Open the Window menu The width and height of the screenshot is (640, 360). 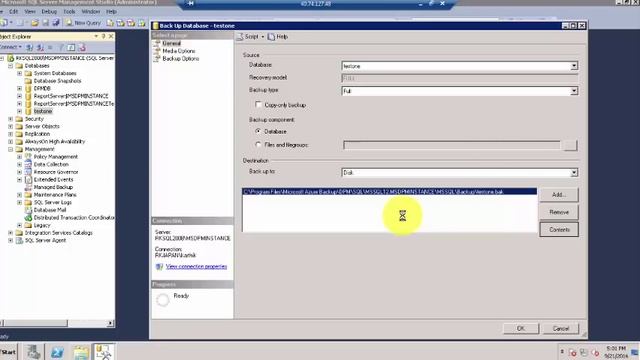coord(91,11)
